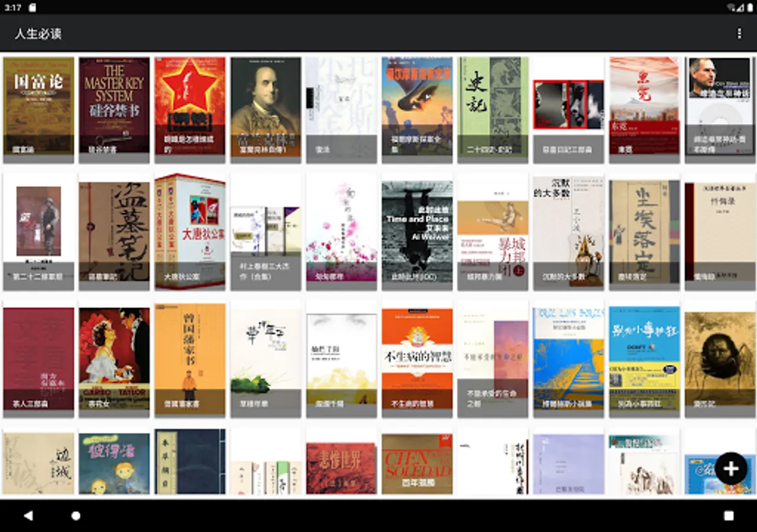Open the three-dot overflow menu
Image resolution: width=757 pixels, height=532 pixels.
pos(739,34)
